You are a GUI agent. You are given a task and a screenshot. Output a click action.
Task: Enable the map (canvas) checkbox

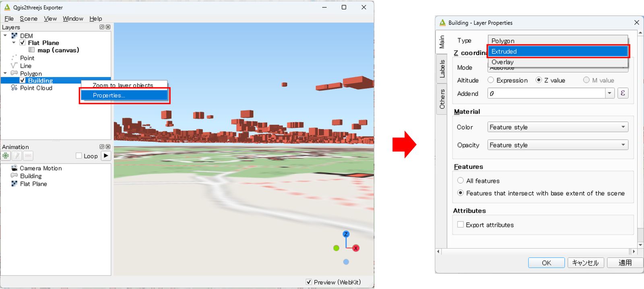pyautogui.click(x=31, y=50)
